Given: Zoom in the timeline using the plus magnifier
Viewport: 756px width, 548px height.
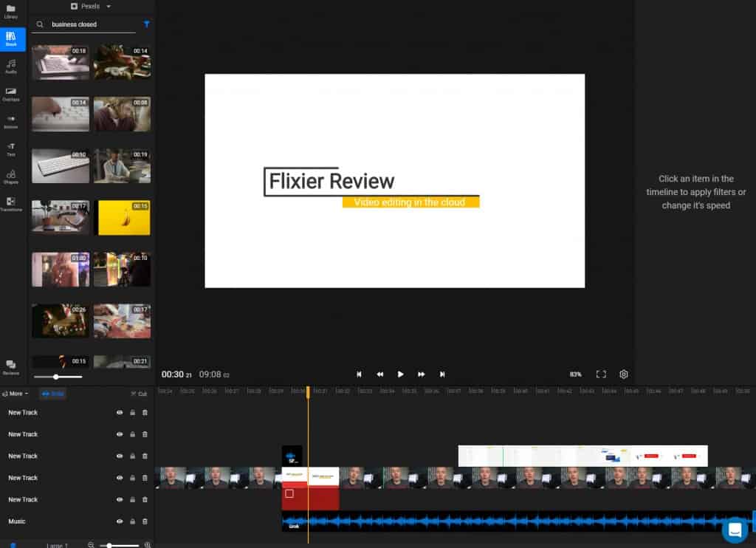Looking at the screenshot, I should tap(148, 545).
